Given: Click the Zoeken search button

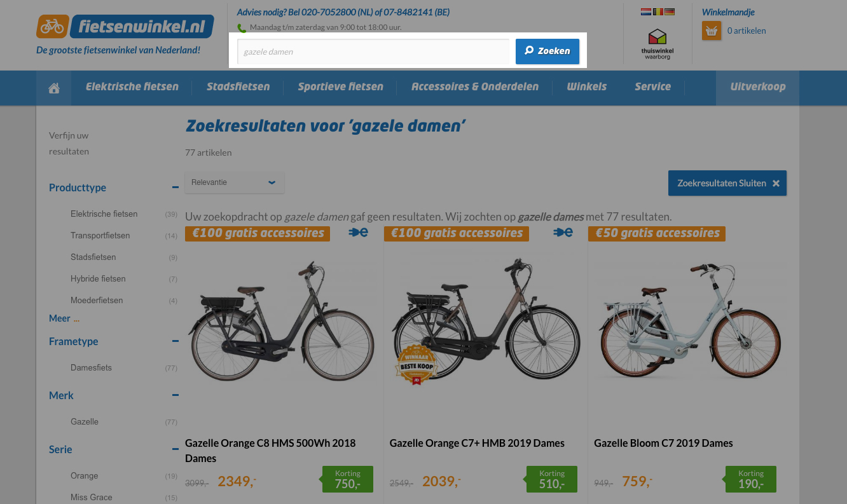Looking at the screenshot, I should click(x=547, y=51).
